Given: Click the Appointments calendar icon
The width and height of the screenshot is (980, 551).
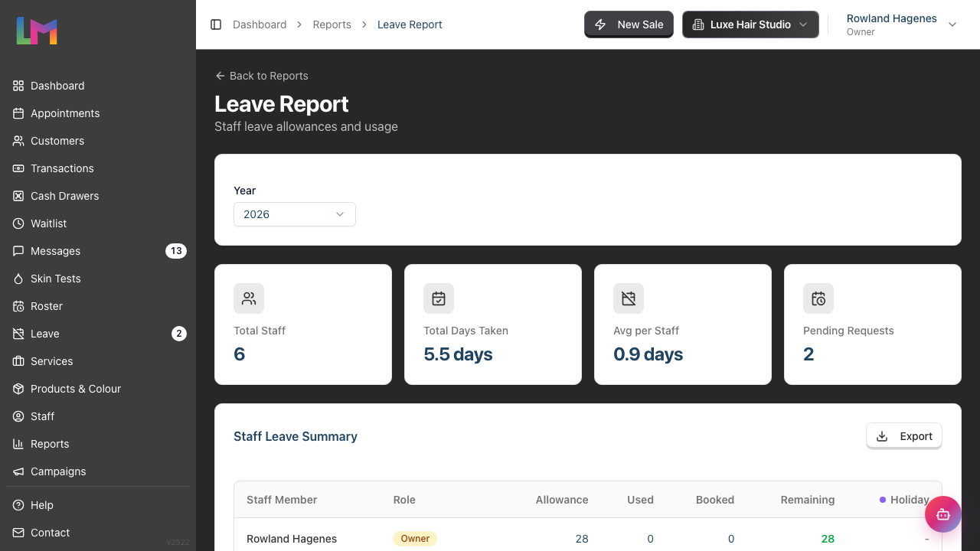Looking at the screenshot, I should [18, 113].
